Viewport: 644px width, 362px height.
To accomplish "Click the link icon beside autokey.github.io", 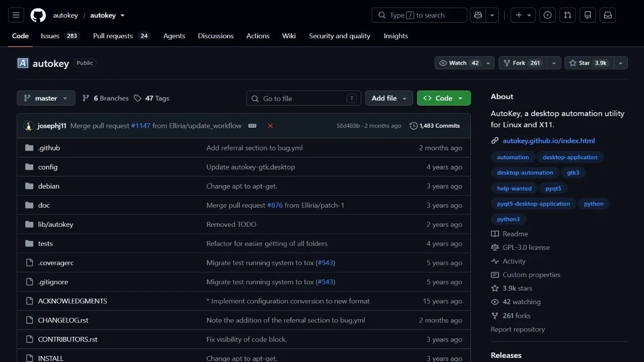I will point(495,141).
